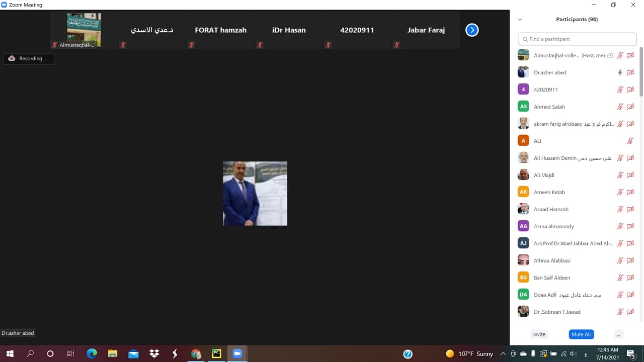Select the Jabar Faraj video tile
The width and height of the screenshot is (644, 362).
click(426, 30)
